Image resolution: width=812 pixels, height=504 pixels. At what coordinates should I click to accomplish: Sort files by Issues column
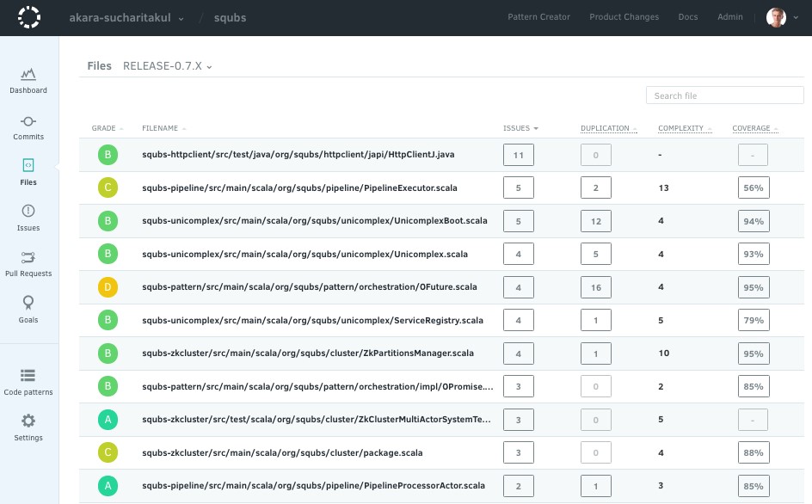point(520,129)
